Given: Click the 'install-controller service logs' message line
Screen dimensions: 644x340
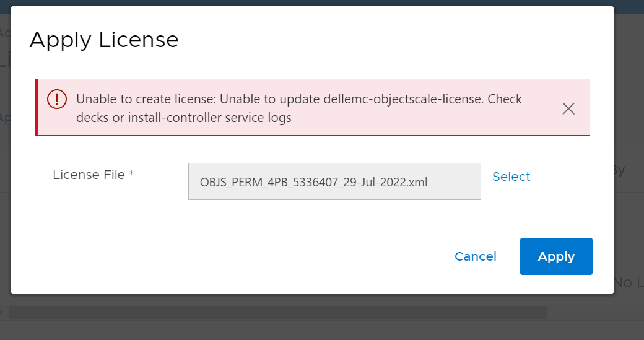Looking at the screenshot, I should point(209,118).
